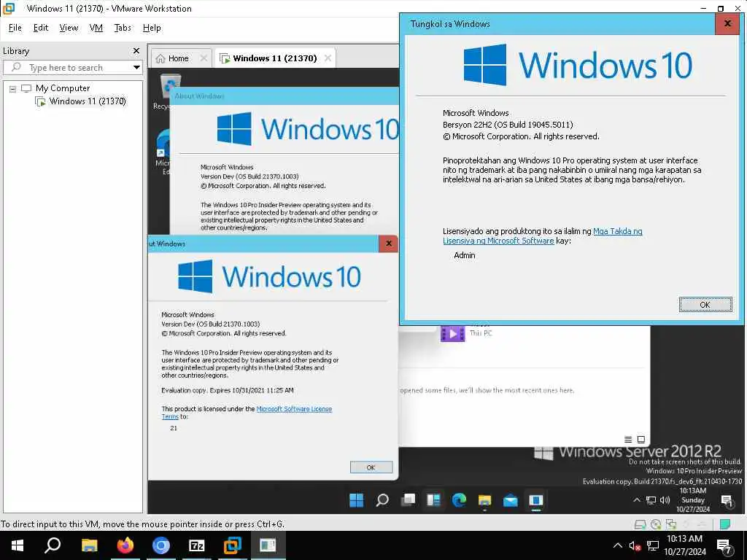Close the Windows 11 (21370) tab
This screenshot has height=560, width=747.
click(328, 58)
